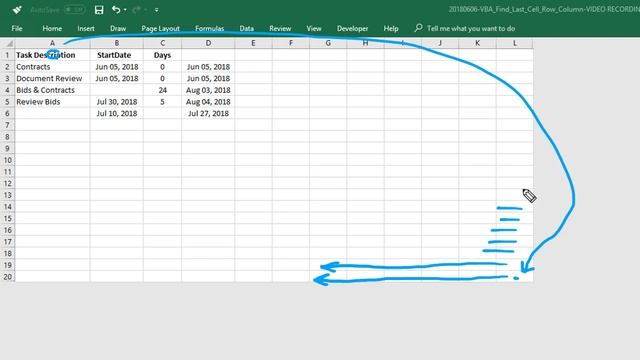Select row 1 header
This screenshot has height=360, width=640.
[x=7, y=55]
